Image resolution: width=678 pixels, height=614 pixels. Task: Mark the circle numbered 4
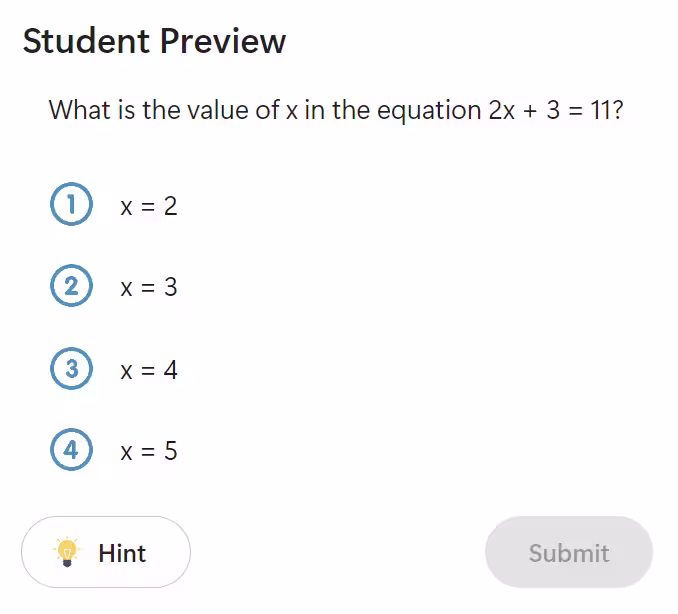(x=71, y=450)
